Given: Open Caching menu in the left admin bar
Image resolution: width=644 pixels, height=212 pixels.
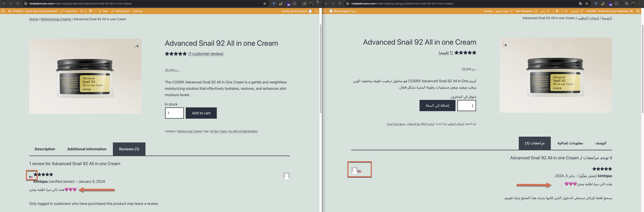Looking at the screenshot, I should coord(137,11).
